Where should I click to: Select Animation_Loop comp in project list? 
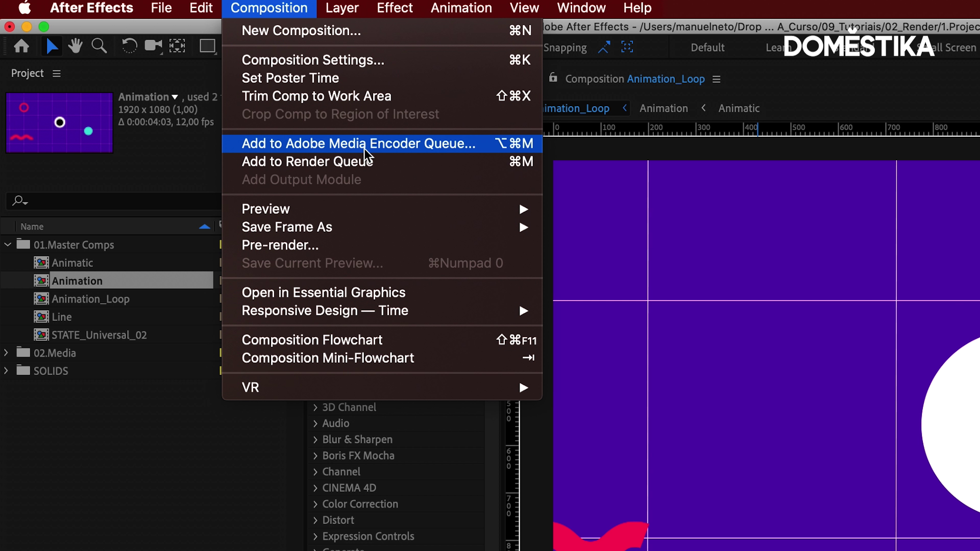pos(90,299)
